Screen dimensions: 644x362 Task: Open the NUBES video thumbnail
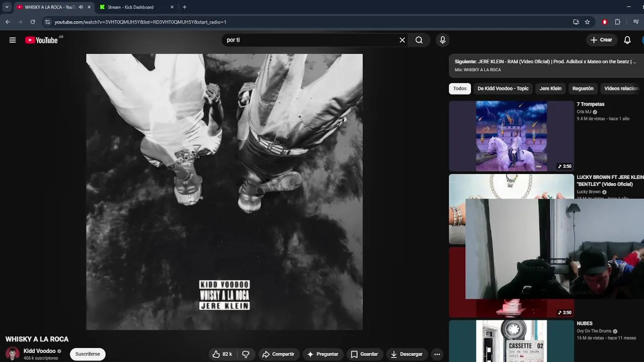511,341
